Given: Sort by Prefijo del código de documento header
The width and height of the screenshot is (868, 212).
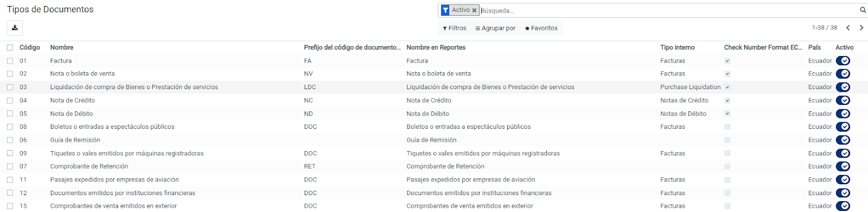Looking at the screenshot, I should (x=353, y=47).
